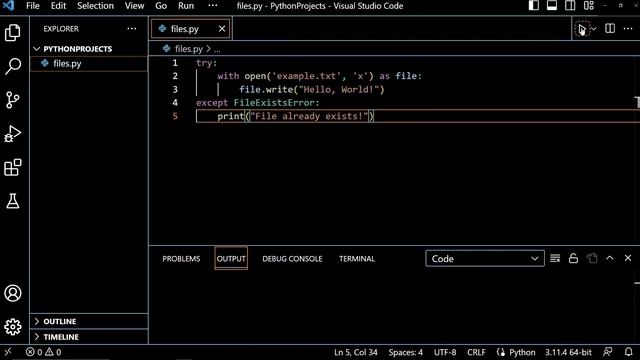Show errors and warnings counts
The height and width of the screenshot is (360, 640).
[43, 352]
